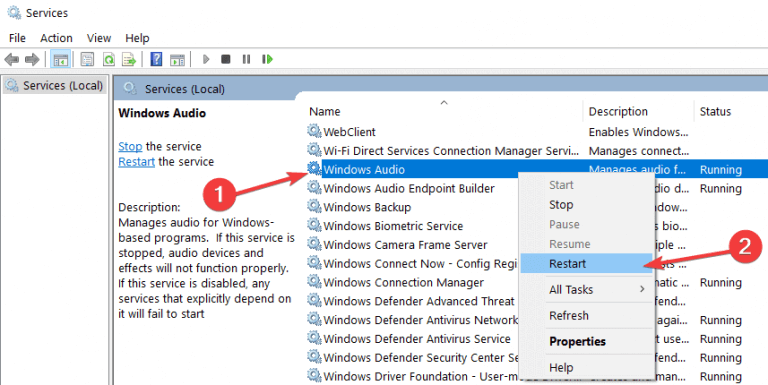Click gear icon beside Windows Audio Endpoint Builder

(x=314, y=188)
